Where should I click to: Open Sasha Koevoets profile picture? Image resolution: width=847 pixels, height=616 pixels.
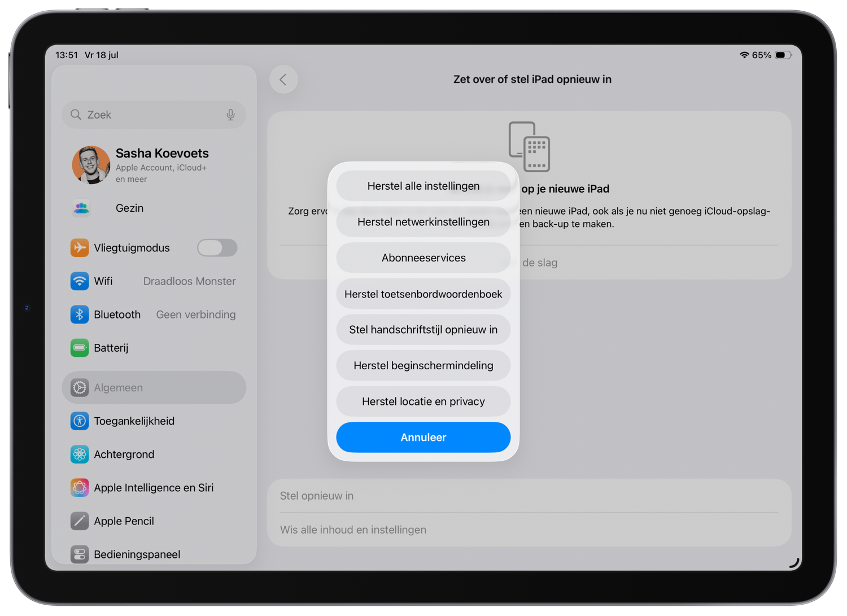pyautogui.click(x=91, y=165)
